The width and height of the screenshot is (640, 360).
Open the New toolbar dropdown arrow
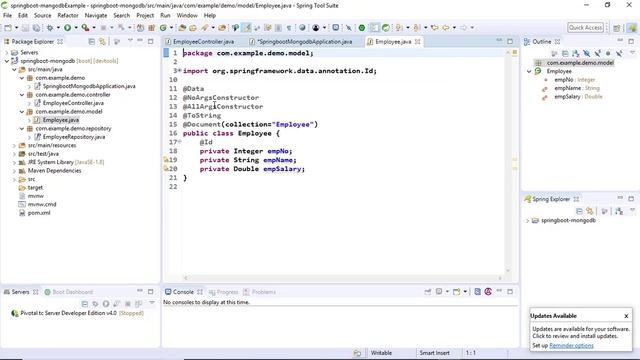pos(16,28)
